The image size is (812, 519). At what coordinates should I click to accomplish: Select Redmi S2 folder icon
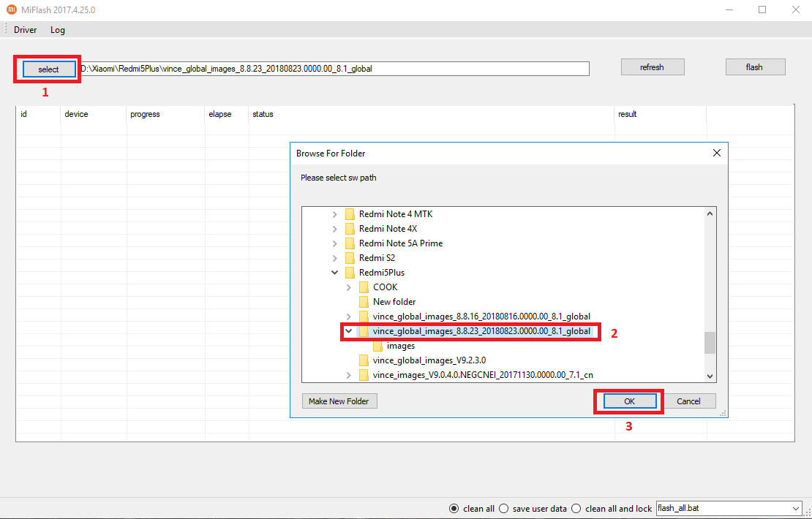[x=350, y=258]
